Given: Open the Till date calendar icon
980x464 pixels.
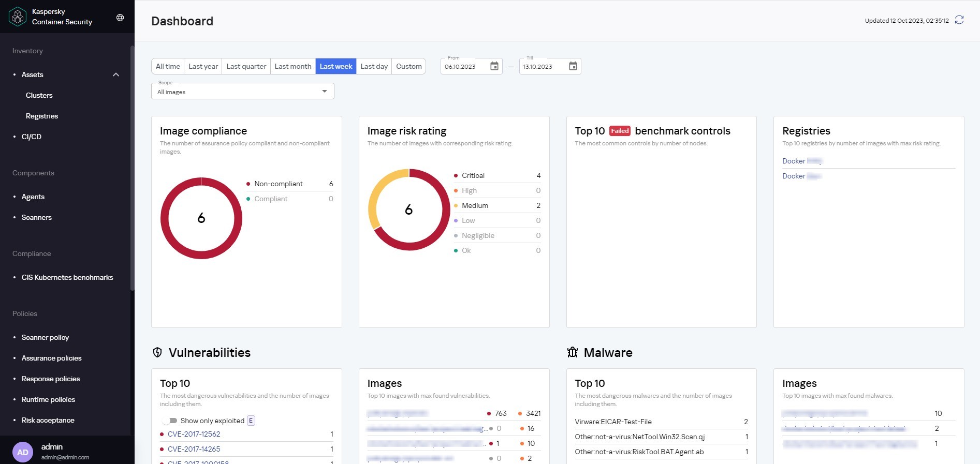Looking at the screenshot, I should pos(573,66).
